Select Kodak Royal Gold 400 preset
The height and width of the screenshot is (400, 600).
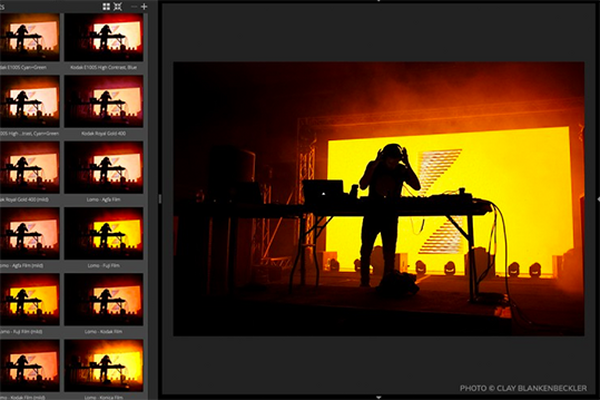(x=104, y=101)
